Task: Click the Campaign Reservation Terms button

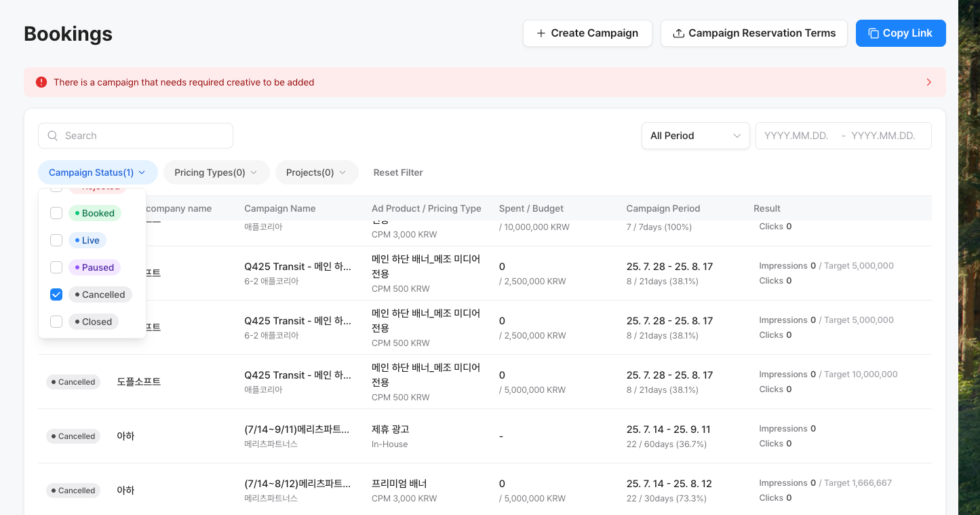Action: [x=753, y=33]
